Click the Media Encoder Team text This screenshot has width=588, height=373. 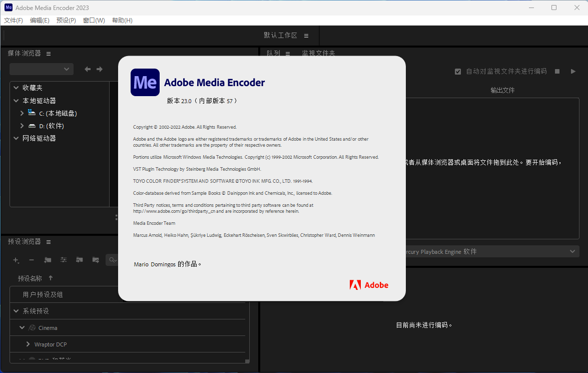pos(154,223)
